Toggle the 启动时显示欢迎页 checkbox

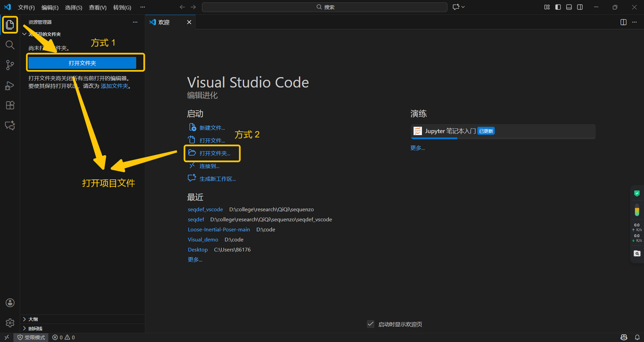tap(371, 324)
